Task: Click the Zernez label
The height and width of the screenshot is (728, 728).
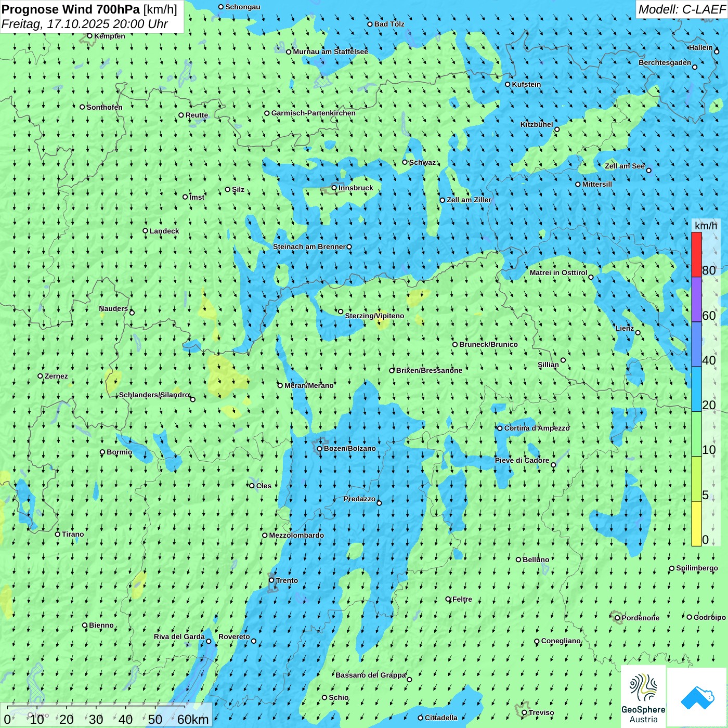Action: tap(56, 376)
